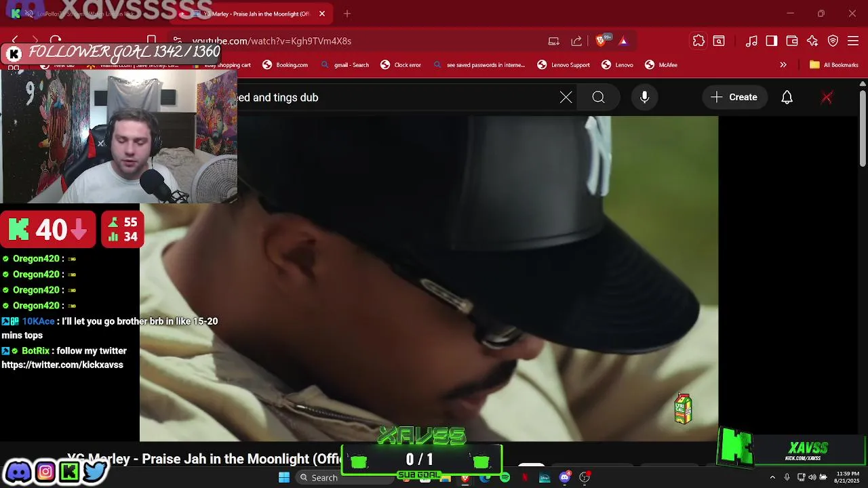
Task: Open the network icon in system tray
Action: click(x=800, y=477)
